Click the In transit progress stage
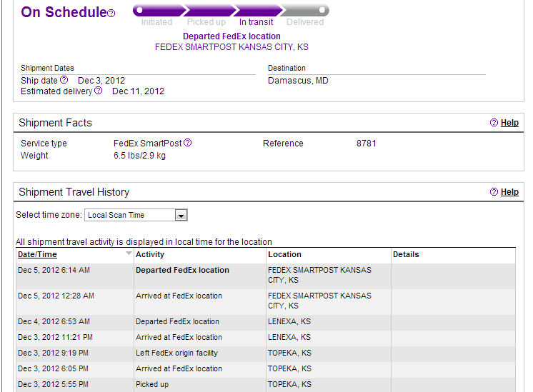This screenshot has width=533, height=392. click(256, 22)
